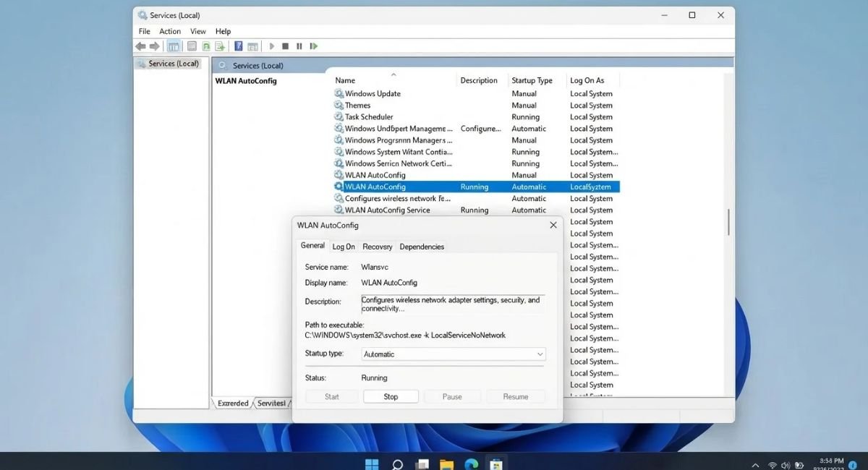Open Task View on the taskbar
The height and width of the screenshot is (470, 868).
tap(422, 463)
